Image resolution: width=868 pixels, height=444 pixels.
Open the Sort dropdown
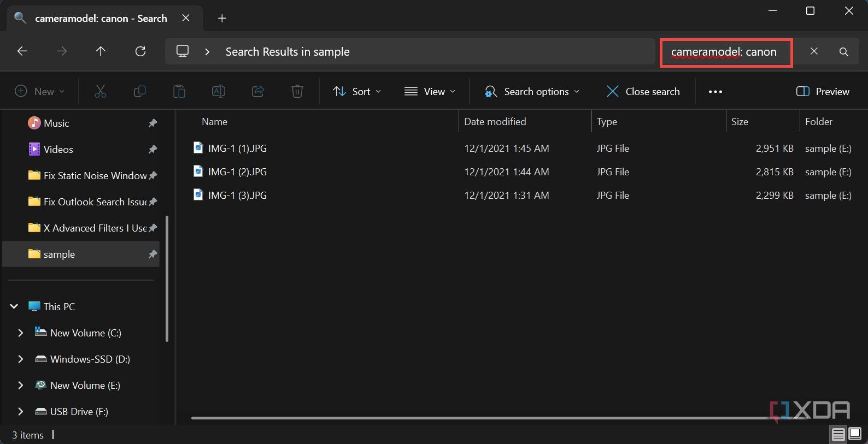point(357,92)
